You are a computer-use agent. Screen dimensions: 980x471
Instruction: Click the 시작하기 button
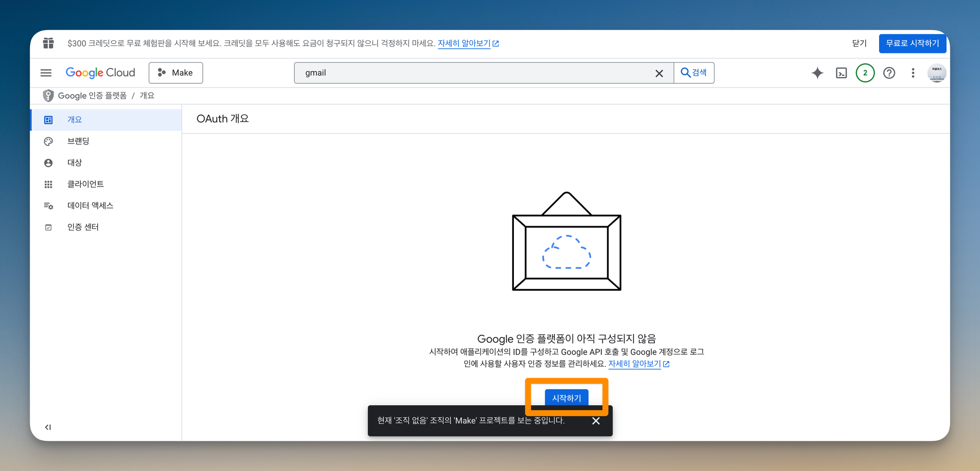pyautogui.click(x=567, y=398)
